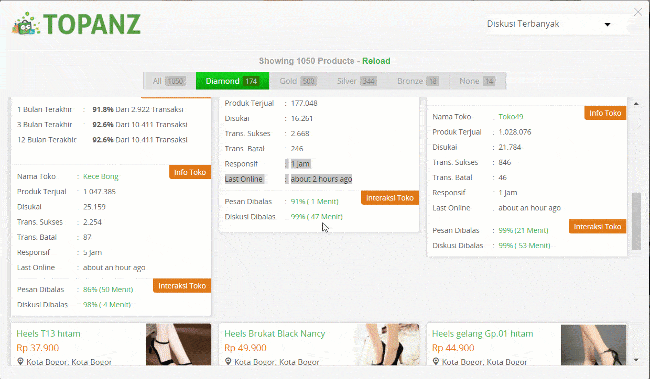The height and width of the screenshot is (379, 650).
Task: Click Interaksi Toko in Toko49 card
Action: 597,226
